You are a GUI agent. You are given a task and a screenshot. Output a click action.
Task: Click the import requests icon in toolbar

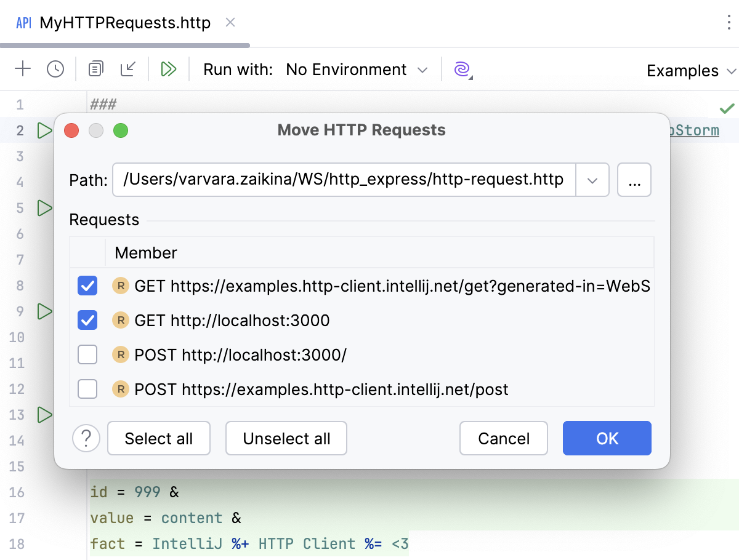(x=128, y=69)
